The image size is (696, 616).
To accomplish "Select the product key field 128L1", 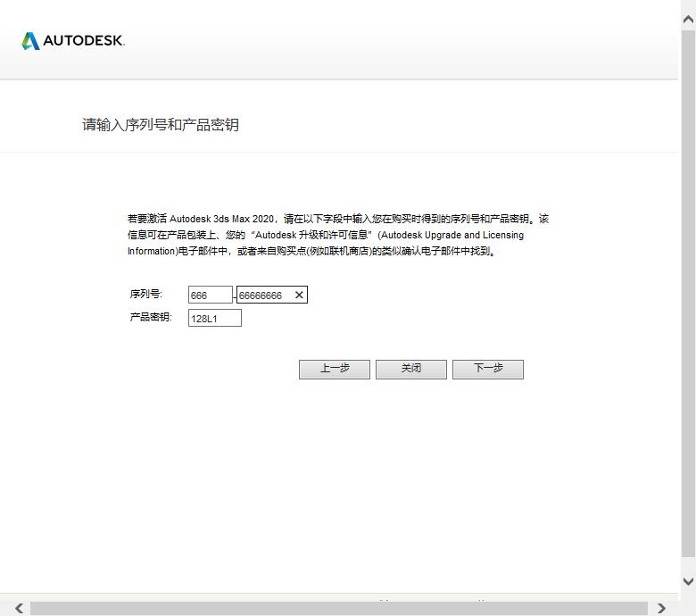I will point(215,318).
